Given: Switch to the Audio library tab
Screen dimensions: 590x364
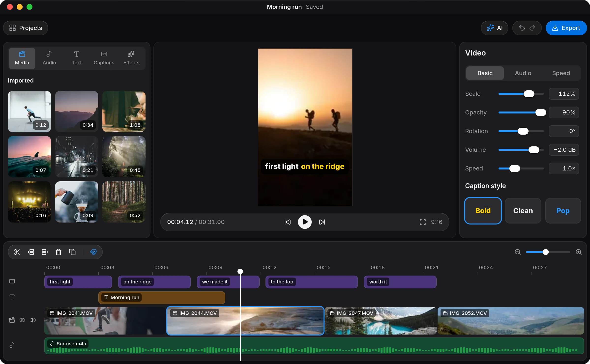Looking at the screenshot, I should click(x=49, y=58).
